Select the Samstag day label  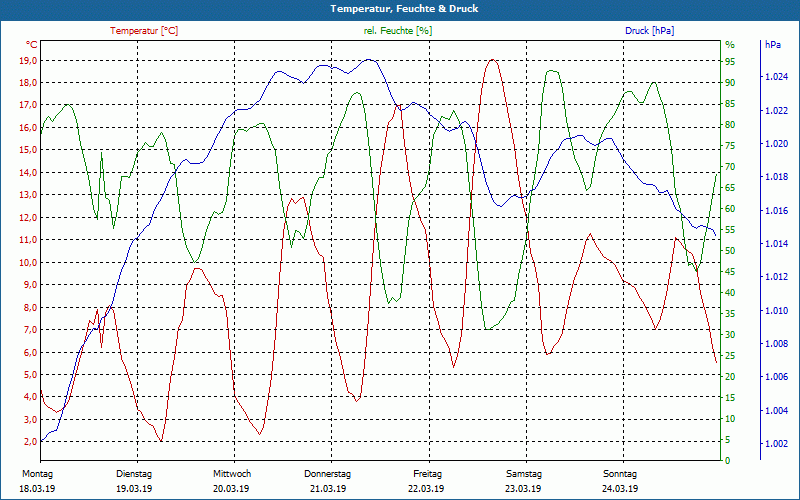tap(524, 474)
